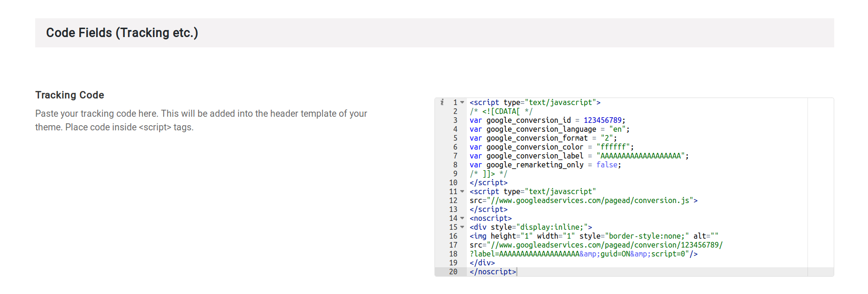Place cursor on google_conversion_id value 123456789
Viewport: 868px width, 294px height.
point(602,120)
